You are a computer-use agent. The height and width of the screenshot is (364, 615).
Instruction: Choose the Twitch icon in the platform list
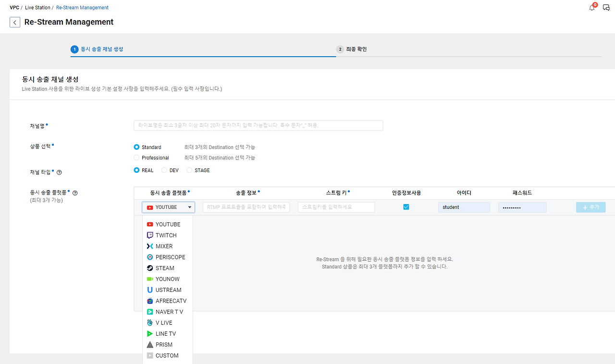(x=150, y=235)
